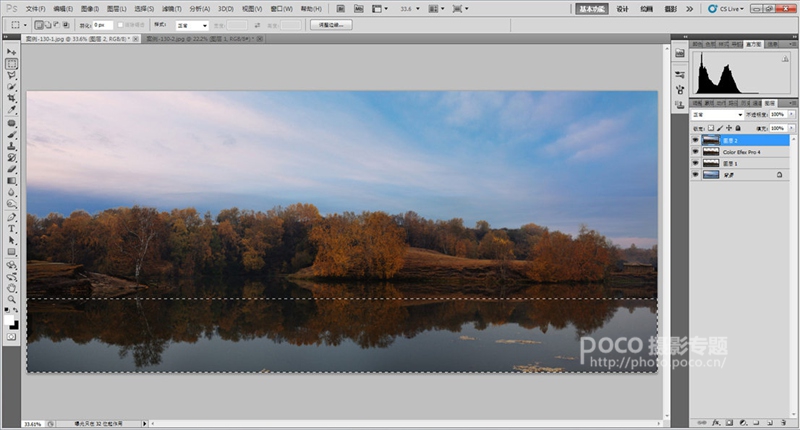This screenshot has height=430, width=800.
Task: Choose Subtract from selection mode
Action: (x=57, y=24)
